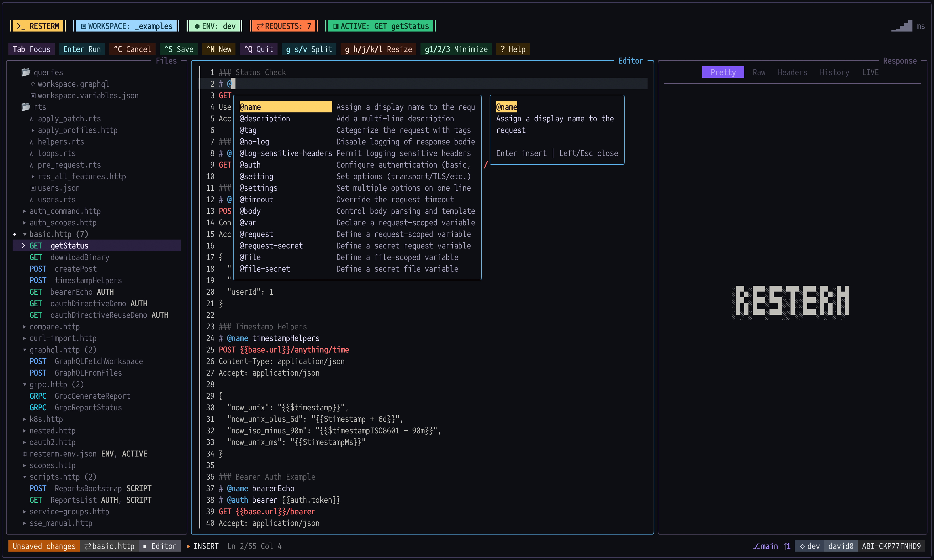The image size is (934, 560).
Task: Click the dev environment diamond icon
Action: tap(802, 546)
